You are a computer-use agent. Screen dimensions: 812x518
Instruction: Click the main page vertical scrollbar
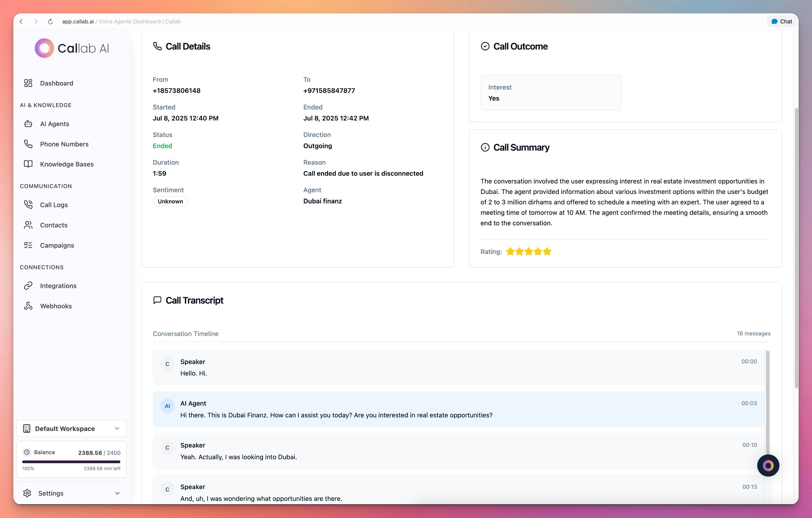pyautogui.click(x=796, y=248)
